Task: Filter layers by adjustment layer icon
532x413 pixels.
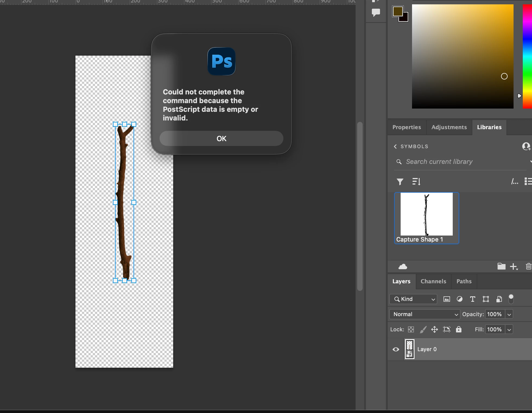Action: click(x=460, y=299)
